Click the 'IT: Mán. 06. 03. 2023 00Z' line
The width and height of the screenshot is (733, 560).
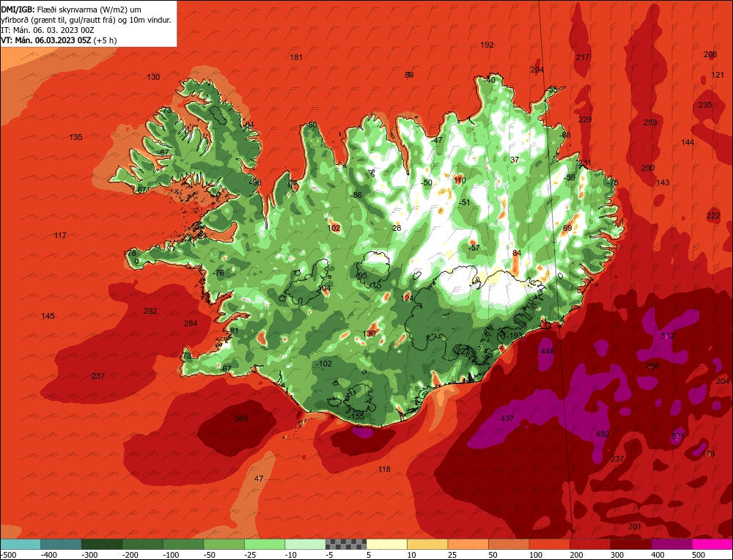tap(48, 30)
